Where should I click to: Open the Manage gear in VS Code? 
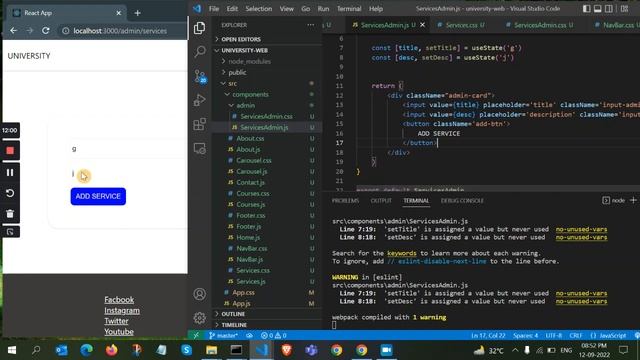pos(200,318)
